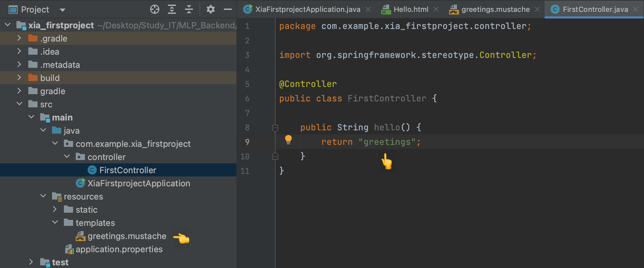Switch to Hello.html tab

click(411, 9)
